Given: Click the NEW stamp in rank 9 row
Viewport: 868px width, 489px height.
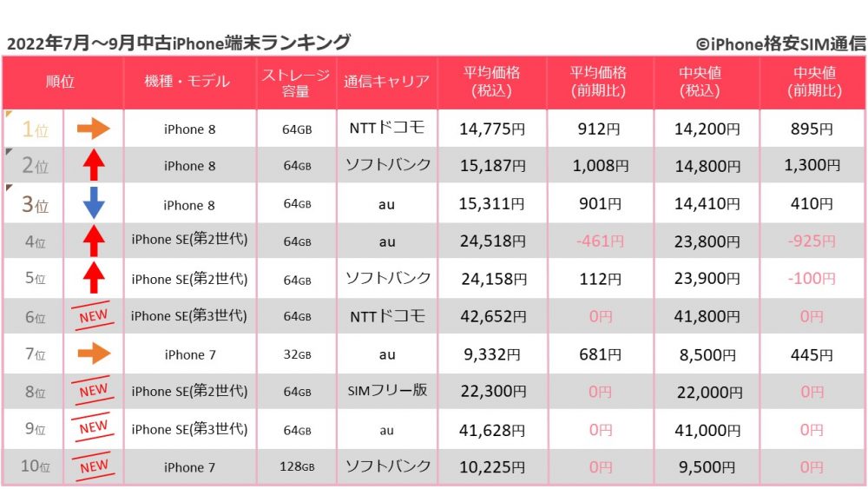Looking at the screenshot, I should coord(93,427).
